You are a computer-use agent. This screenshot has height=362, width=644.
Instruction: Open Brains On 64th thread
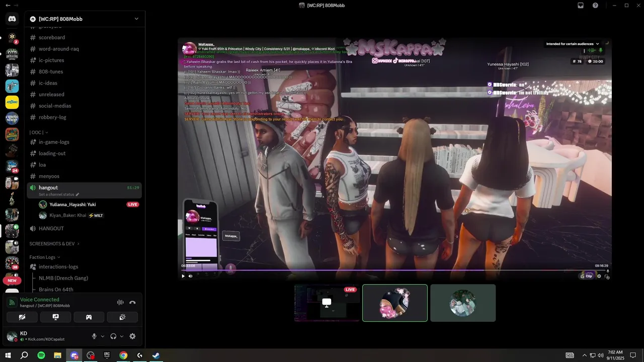coord(56,289)
